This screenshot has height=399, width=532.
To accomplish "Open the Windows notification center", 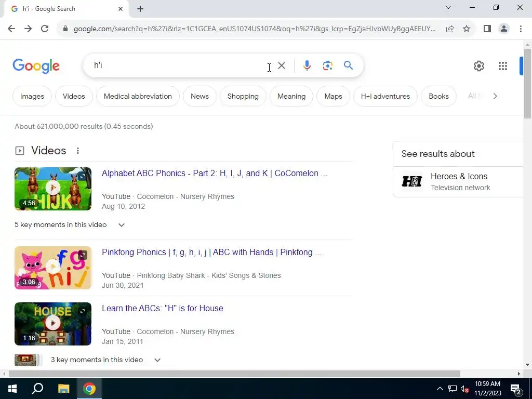I will 516,389.
